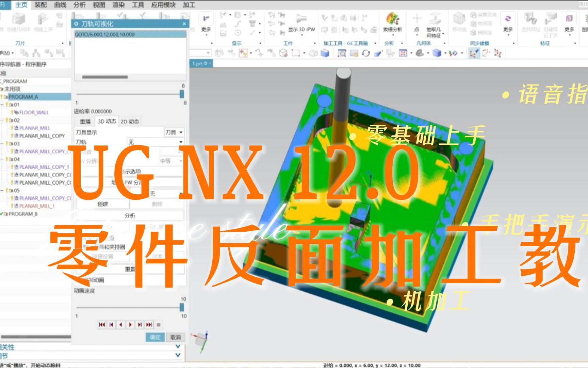The height and width of the screenshot is (368, 588).
Task: Step forward one motion in playback
Action: [x=140, y=325]
